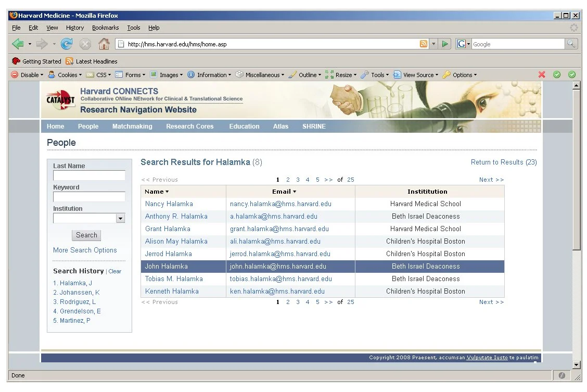This screenshot has height=392, width=587.
Task: Reload the page with the refresh icon
Action: tap(67, 44)
